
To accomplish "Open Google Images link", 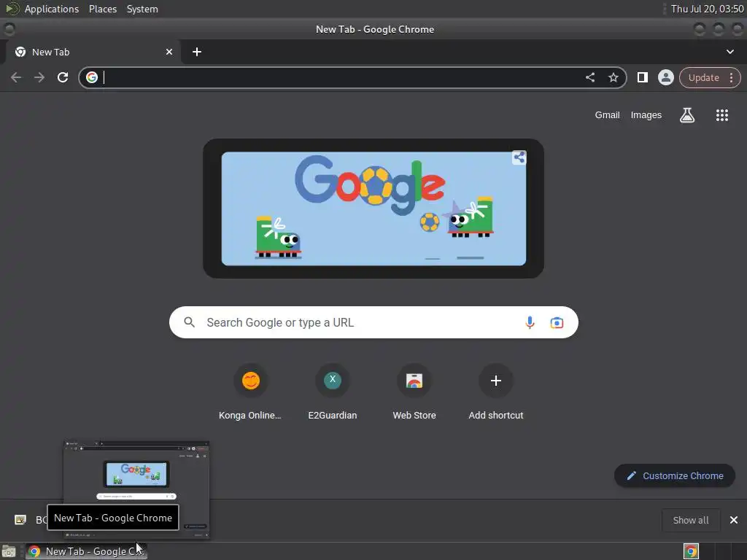I will coord(646,115).
